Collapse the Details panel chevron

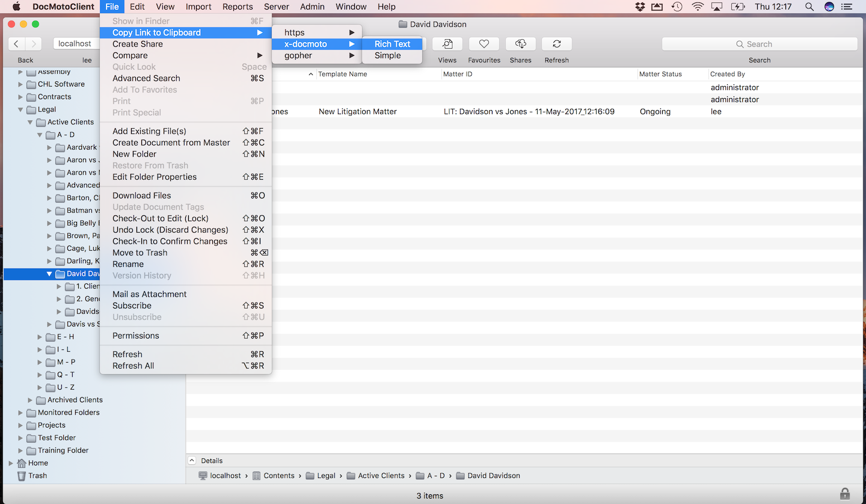pos(192,461)
